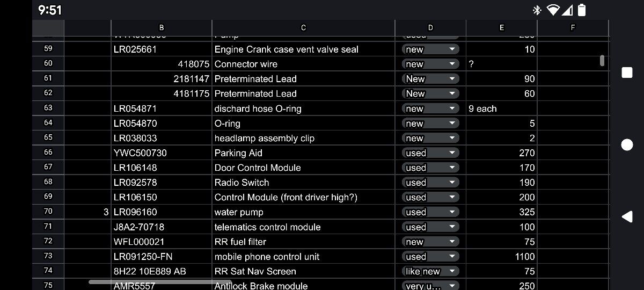Click the horizontal scrollbar at bottom
Screen dimensions: 644x290
pos(160,281)
